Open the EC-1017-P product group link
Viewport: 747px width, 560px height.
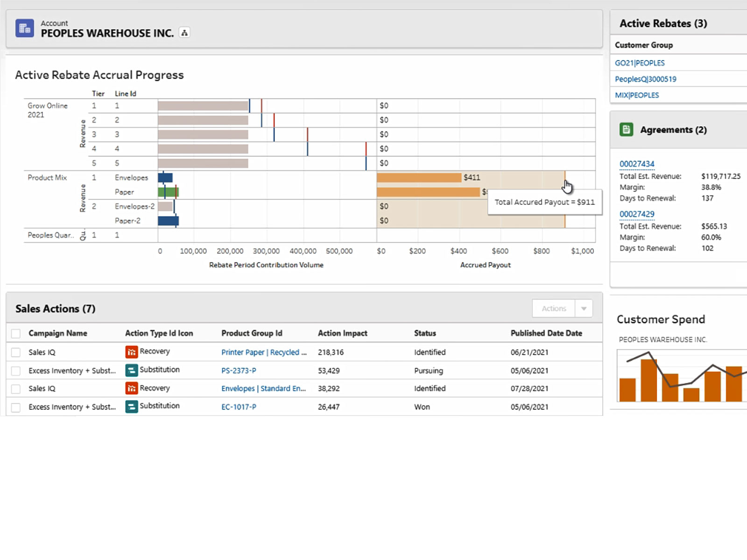pos(239,407)
